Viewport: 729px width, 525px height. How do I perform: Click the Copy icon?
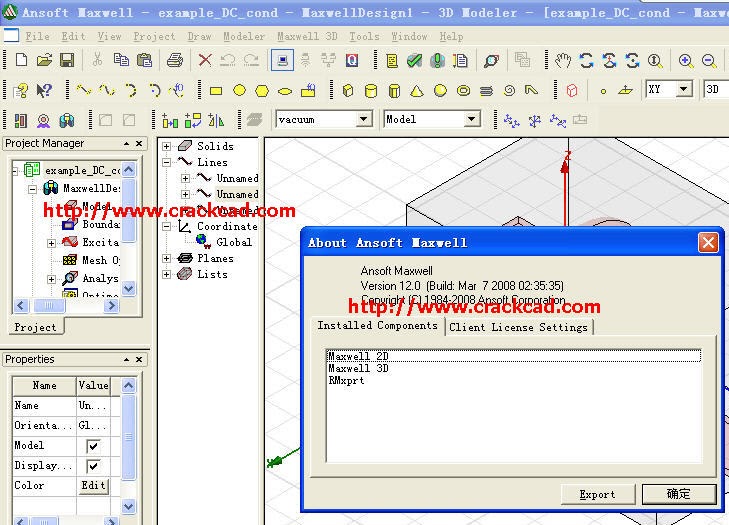pos(121,60)
